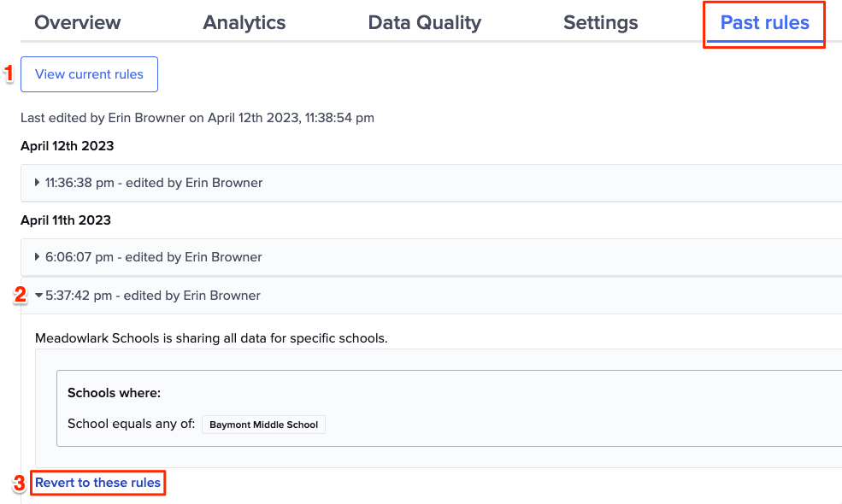Click the Revert to these rules link

pyautogui.click(x=97, y=483)
